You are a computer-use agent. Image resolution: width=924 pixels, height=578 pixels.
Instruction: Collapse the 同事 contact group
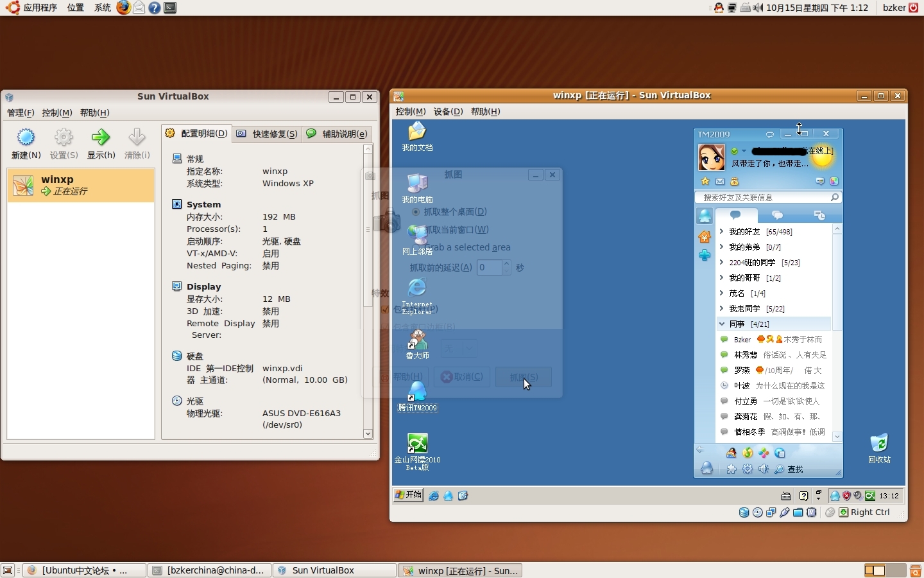(723, 324)
